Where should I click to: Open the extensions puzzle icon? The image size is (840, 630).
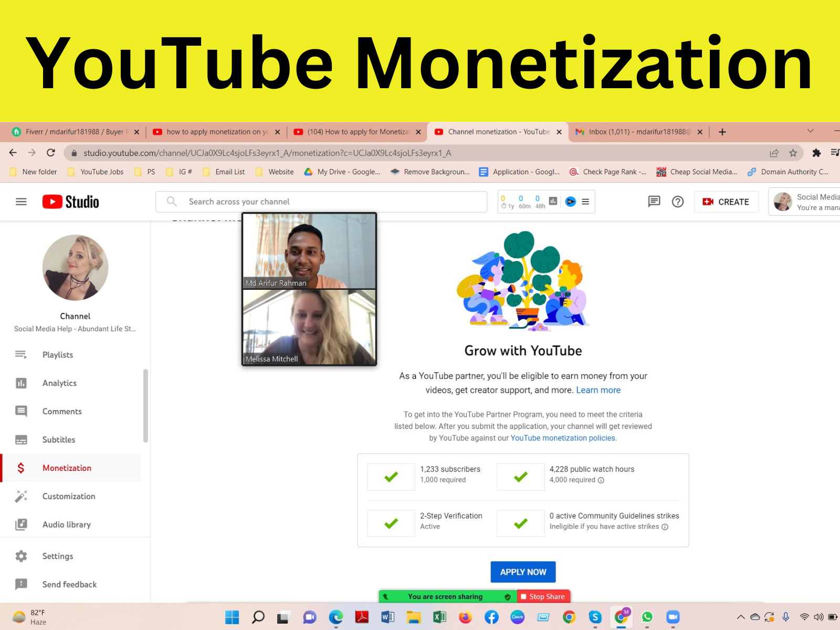coord(816,153)
